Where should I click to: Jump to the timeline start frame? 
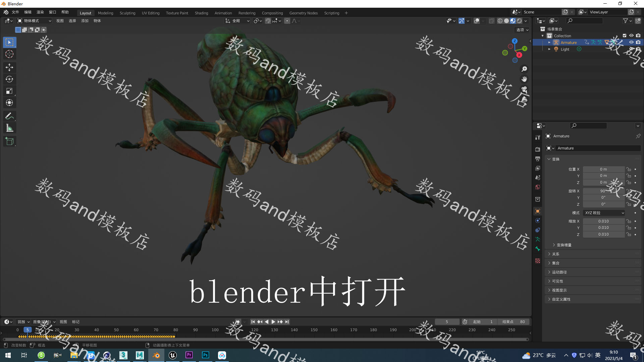[x=253, y=322]
